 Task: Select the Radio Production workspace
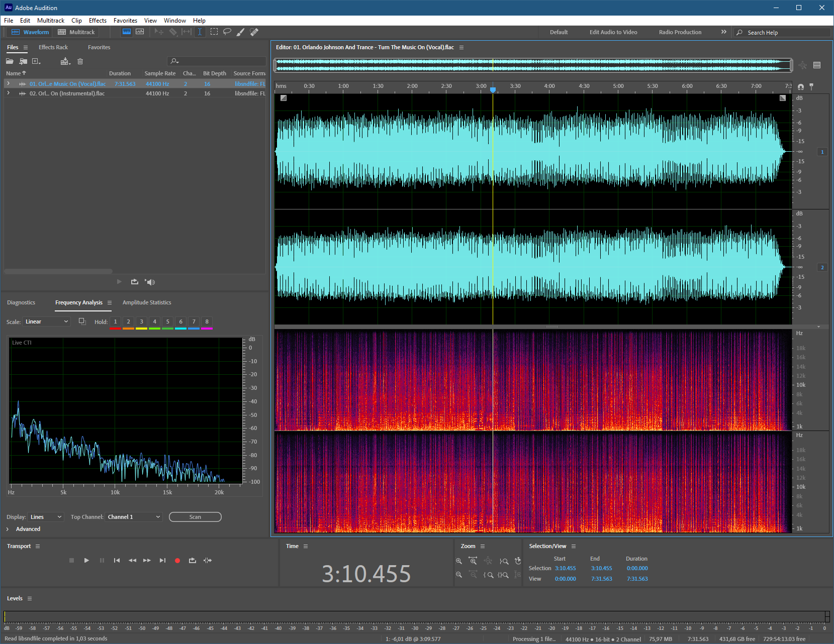(680, 32)
